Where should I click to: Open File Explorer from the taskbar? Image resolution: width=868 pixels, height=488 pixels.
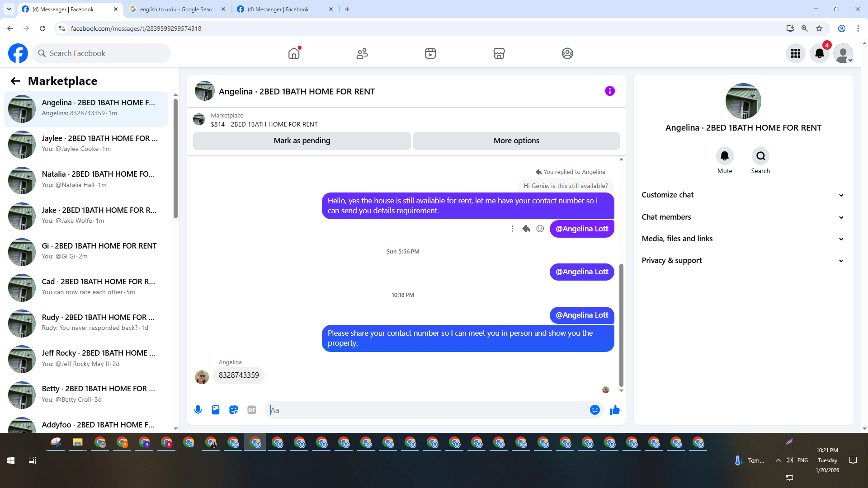[x=78, y=442]
